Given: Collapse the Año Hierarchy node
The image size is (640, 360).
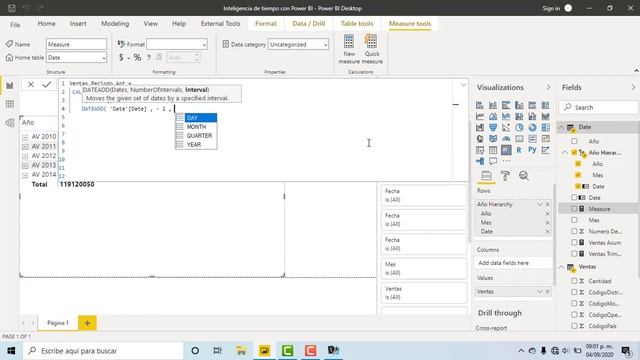Looking at the screenshot, I should click(x=565, y=153).
